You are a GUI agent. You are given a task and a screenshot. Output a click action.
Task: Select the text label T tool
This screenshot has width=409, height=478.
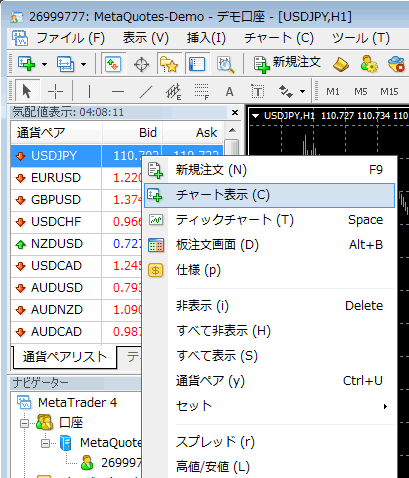pos(257,92)
